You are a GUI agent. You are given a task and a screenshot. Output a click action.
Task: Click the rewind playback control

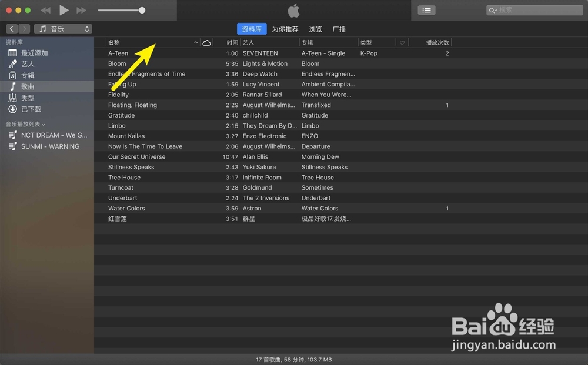[x=45, y=9]
